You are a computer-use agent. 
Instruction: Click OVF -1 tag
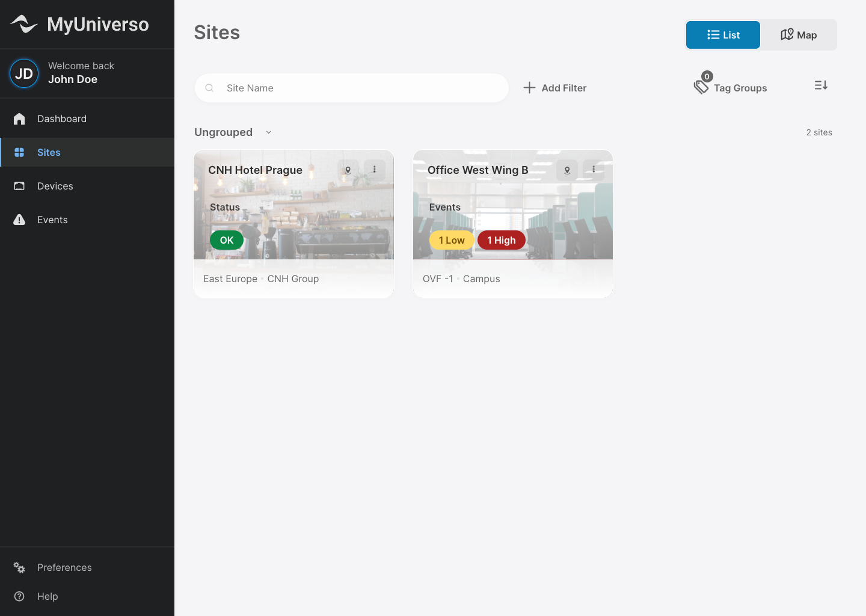click(x=438, y=279)
